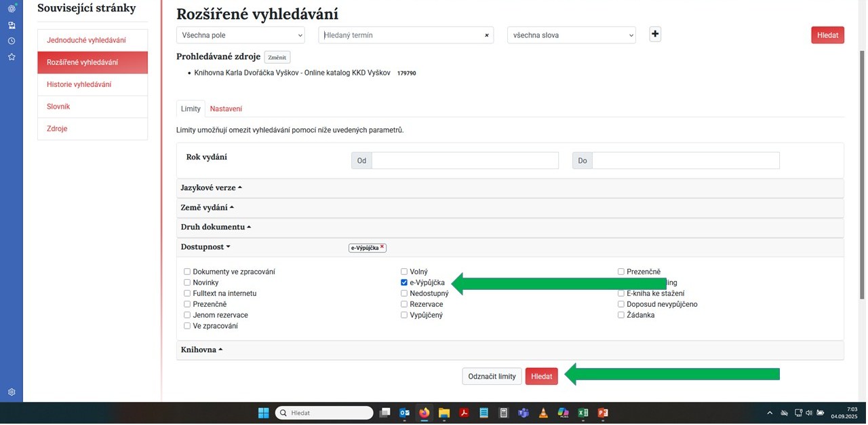
Task: Click the star favorites icon in blue sidebar
Action: (x=12, y=57)
